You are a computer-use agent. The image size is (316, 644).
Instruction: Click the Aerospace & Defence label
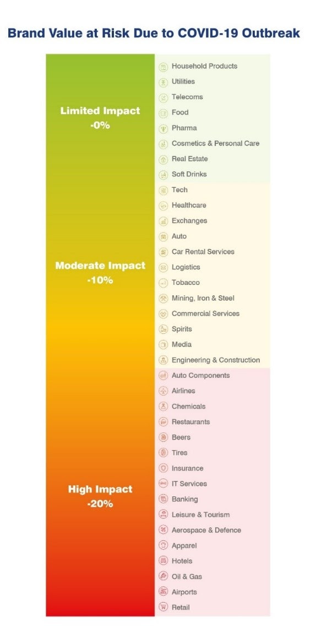(206, 530)
